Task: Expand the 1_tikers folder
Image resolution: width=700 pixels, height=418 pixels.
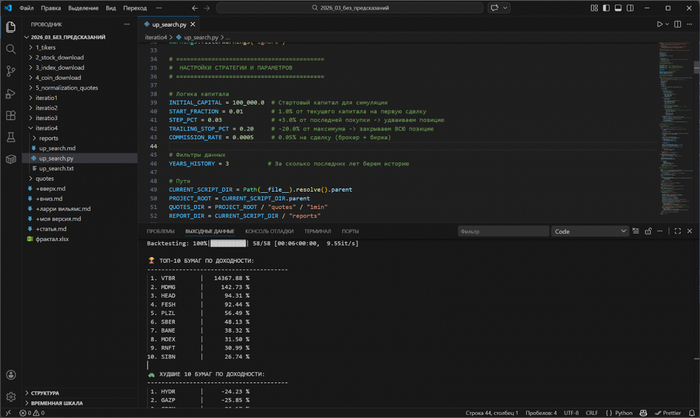Action: 46,47
